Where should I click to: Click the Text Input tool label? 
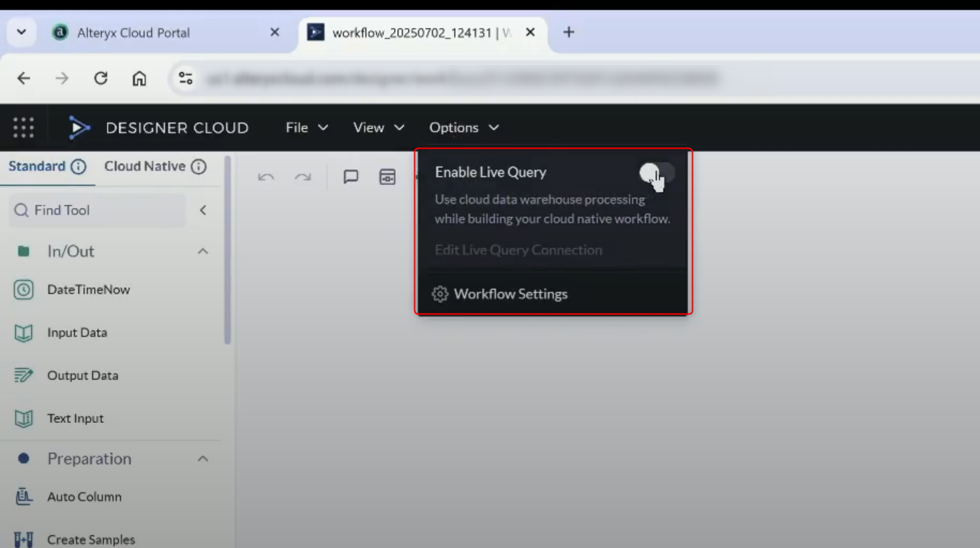tap(76, 419)
